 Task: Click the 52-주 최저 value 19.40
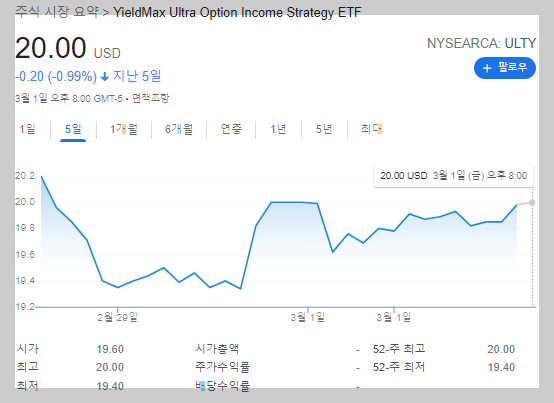pyautogui.click(x=501, y=367)
